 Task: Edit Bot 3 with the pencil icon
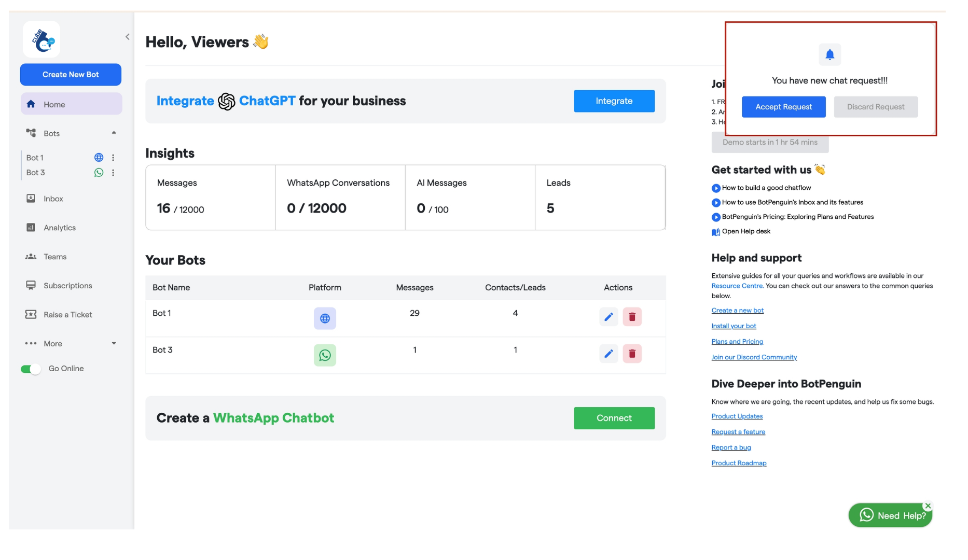(x=609, y=354)
